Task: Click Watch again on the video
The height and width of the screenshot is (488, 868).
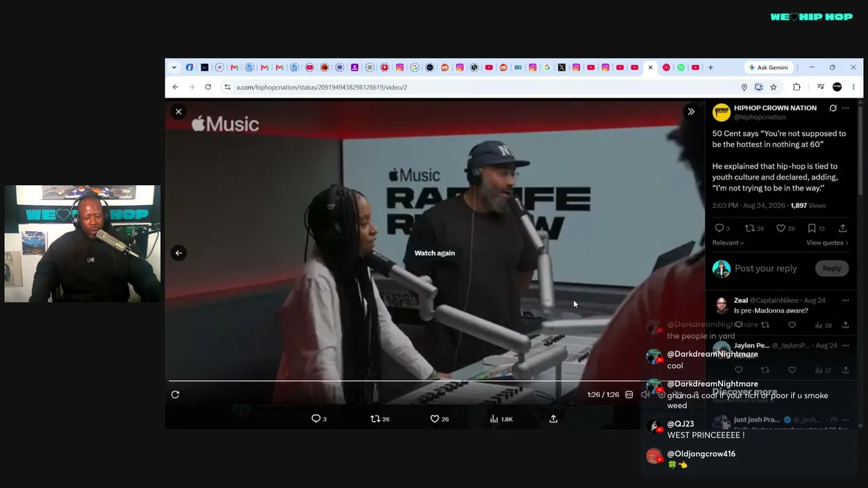Action: click(x=435, y=253)
